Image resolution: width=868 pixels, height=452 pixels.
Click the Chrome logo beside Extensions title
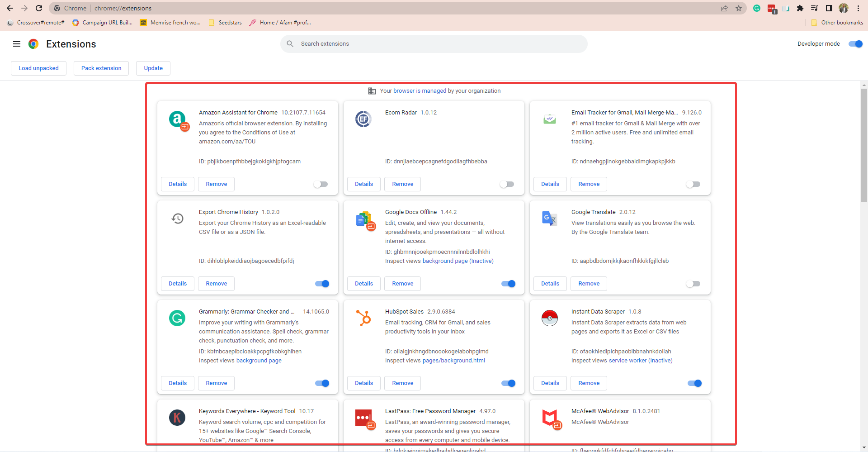point(33,44)
